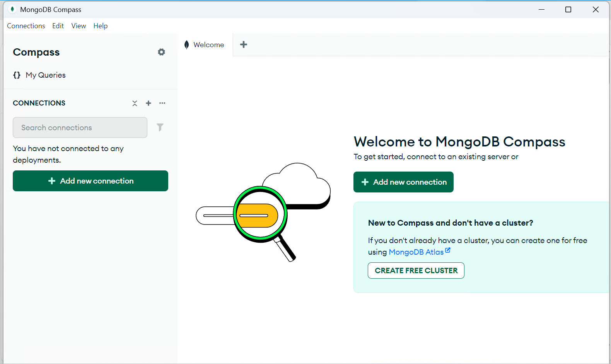Minimize the MongoDB Compass window

(541, 9)
